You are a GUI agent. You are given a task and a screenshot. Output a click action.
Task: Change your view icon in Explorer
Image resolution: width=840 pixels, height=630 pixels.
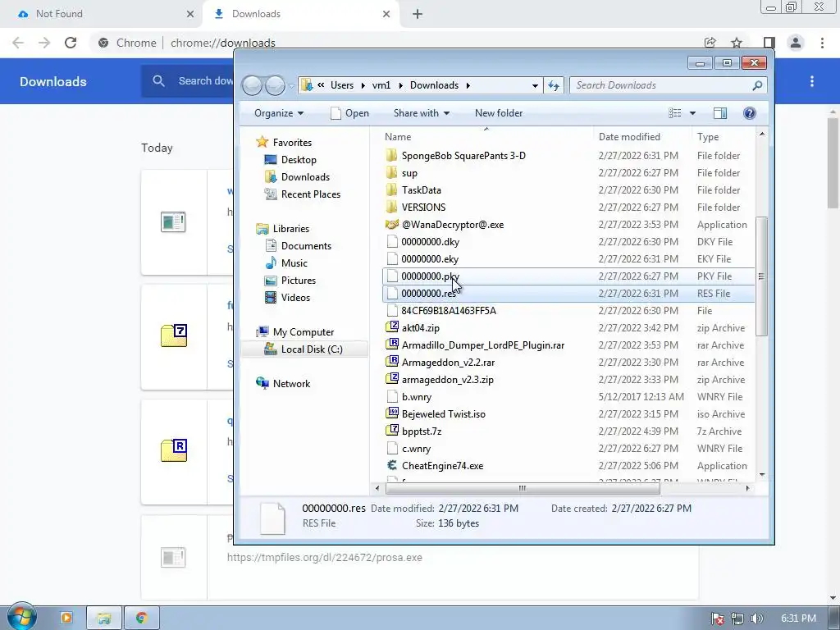point(675,113)
